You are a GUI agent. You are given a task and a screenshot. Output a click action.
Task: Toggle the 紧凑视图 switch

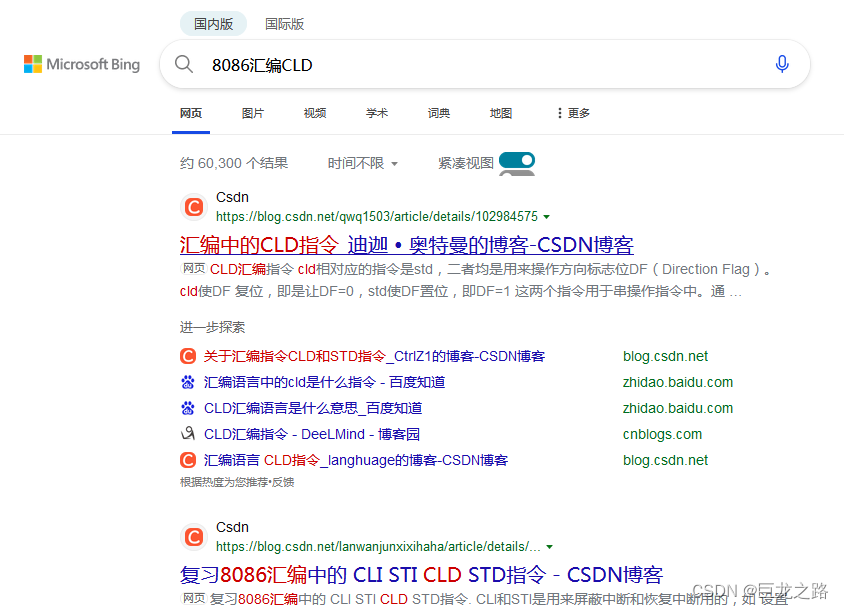point(517,160)
